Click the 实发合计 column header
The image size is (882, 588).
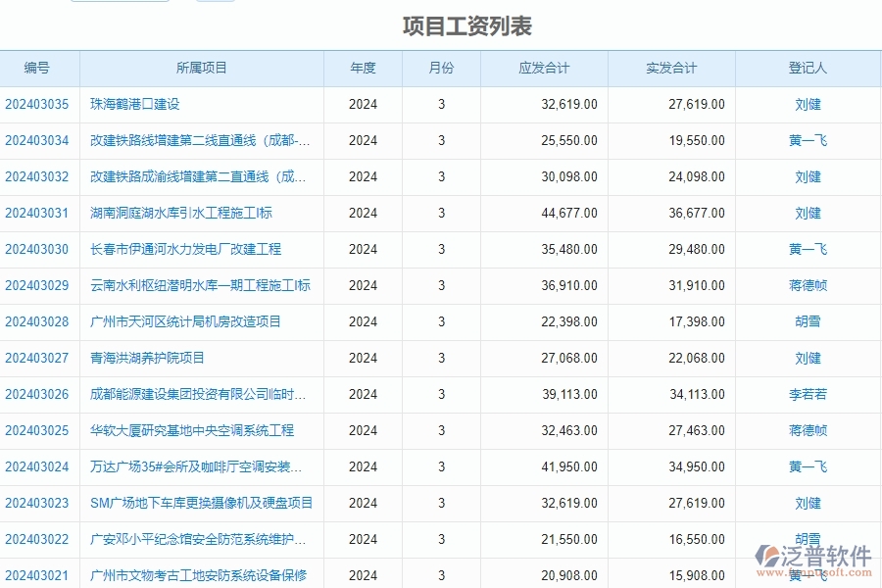(x=671, y=68)
